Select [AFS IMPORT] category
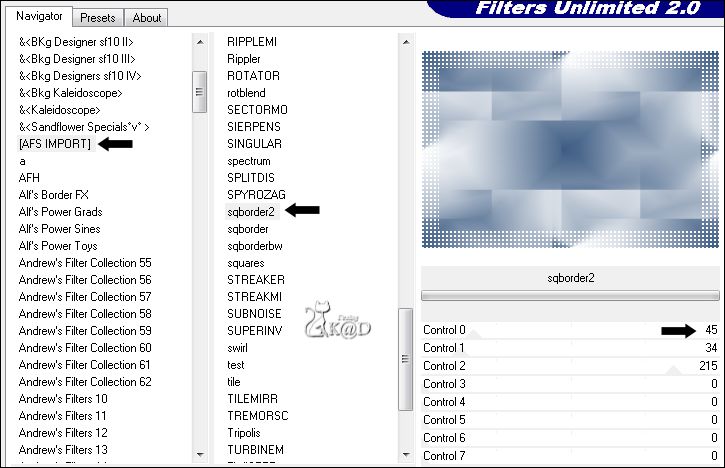Viewport: 725px width, 468px height. coord(55,144)
